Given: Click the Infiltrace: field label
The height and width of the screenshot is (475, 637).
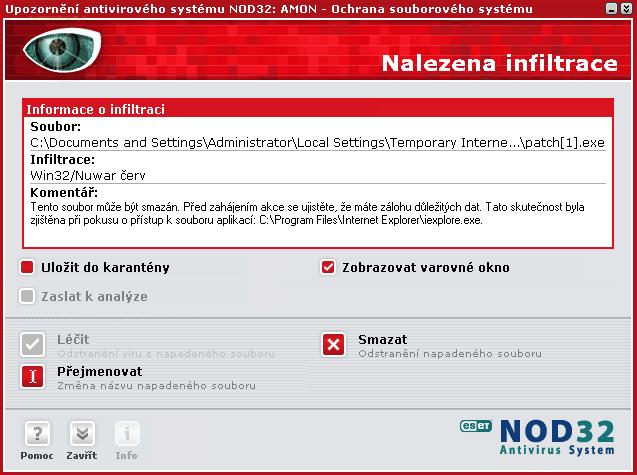Looking at the screenshot, I should (x=63, y=159).
